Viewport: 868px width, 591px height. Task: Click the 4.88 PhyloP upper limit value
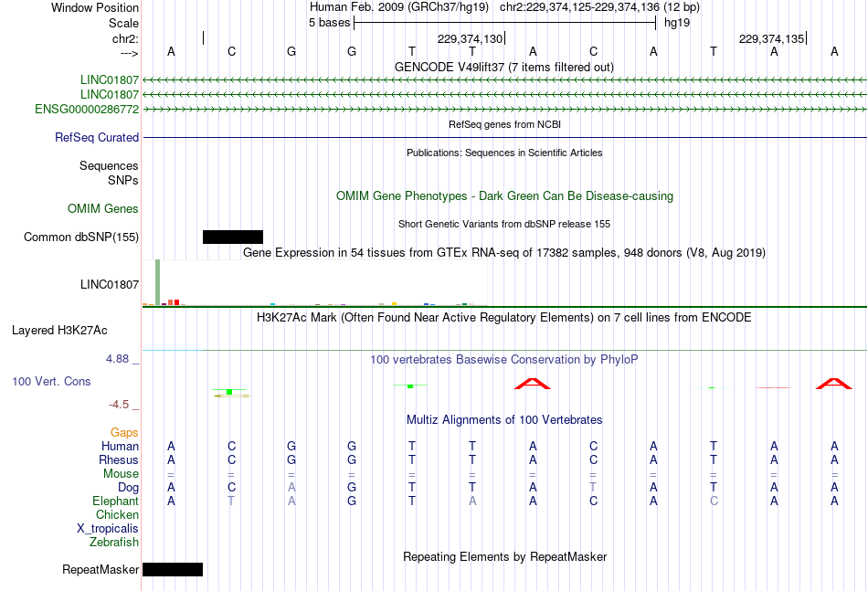117,359
